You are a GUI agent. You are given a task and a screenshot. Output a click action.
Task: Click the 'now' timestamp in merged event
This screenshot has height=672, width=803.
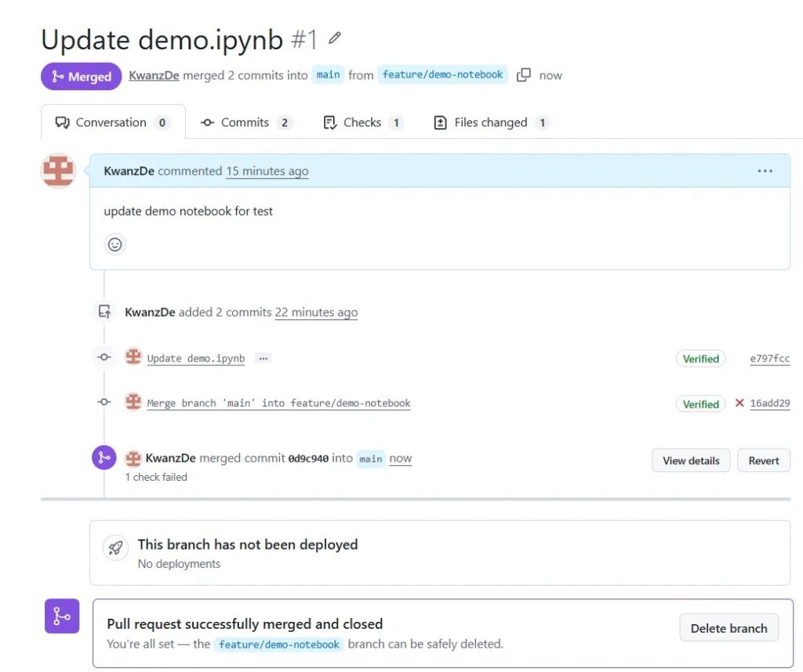[401, 459]
